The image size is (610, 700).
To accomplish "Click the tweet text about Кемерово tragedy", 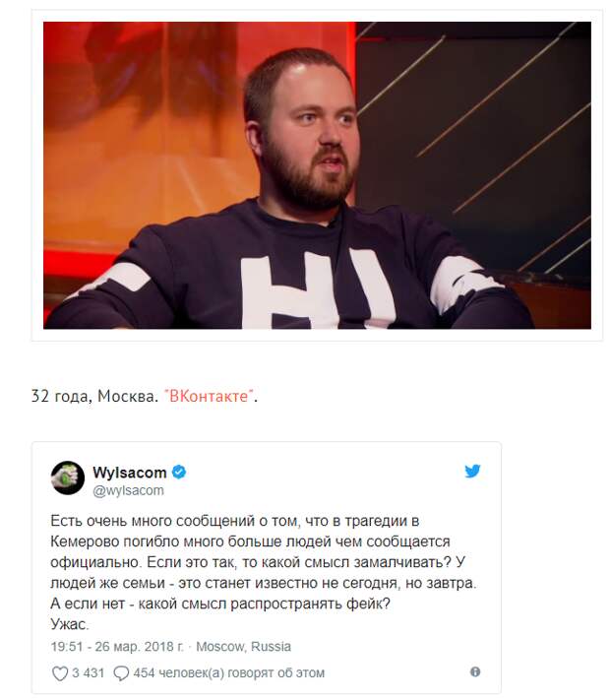I will [264, 572].
